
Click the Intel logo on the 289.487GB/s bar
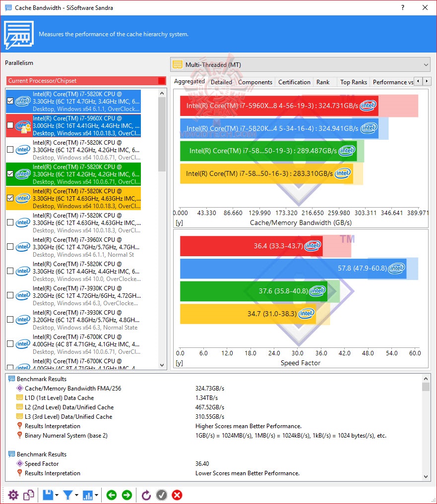click(x=347, y=151)
